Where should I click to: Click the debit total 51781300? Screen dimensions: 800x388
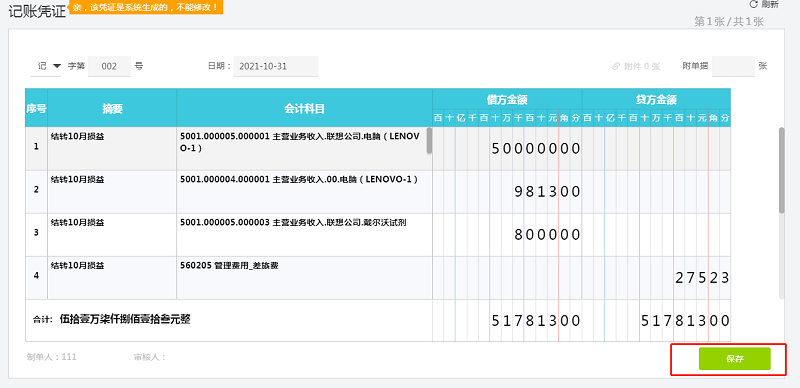(536, 321)
